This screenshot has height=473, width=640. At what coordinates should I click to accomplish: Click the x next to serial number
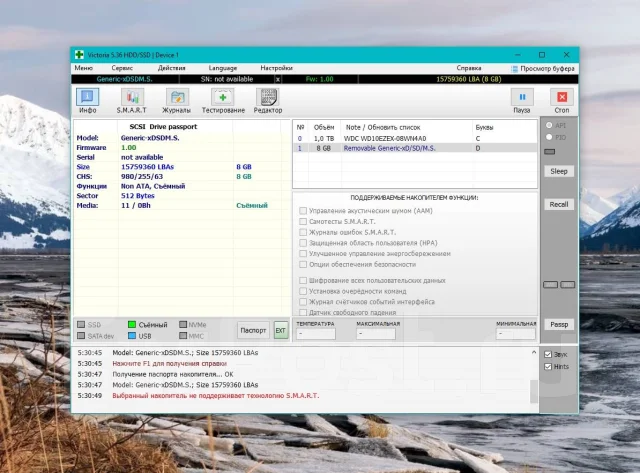tap(278, 79)
